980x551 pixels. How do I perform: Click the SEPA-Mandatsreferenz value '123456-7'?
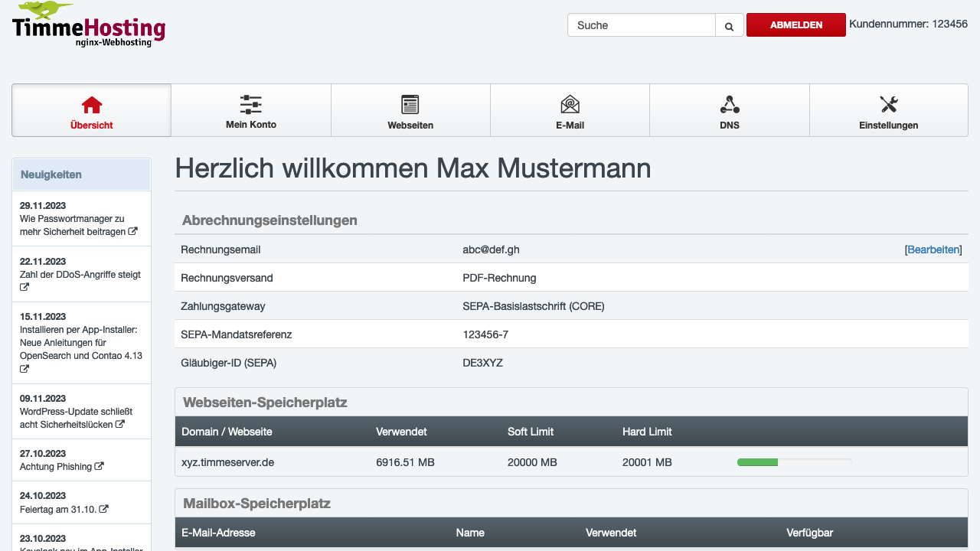pos(485,334)
